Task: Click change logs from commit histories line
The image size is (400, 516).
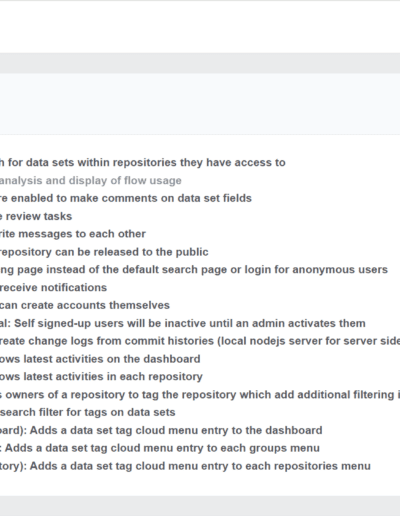Action: 200,341
